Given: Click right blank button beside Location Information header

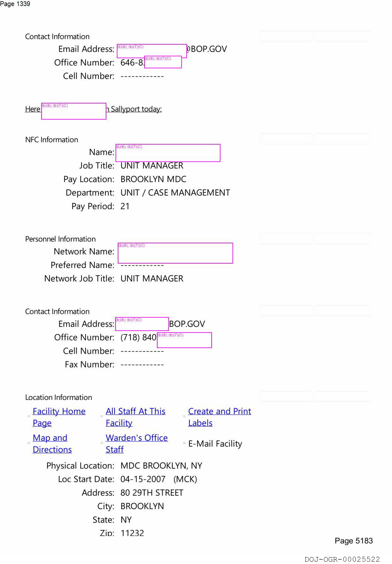Looking at the screenshot, I should [x=342, y=396].
